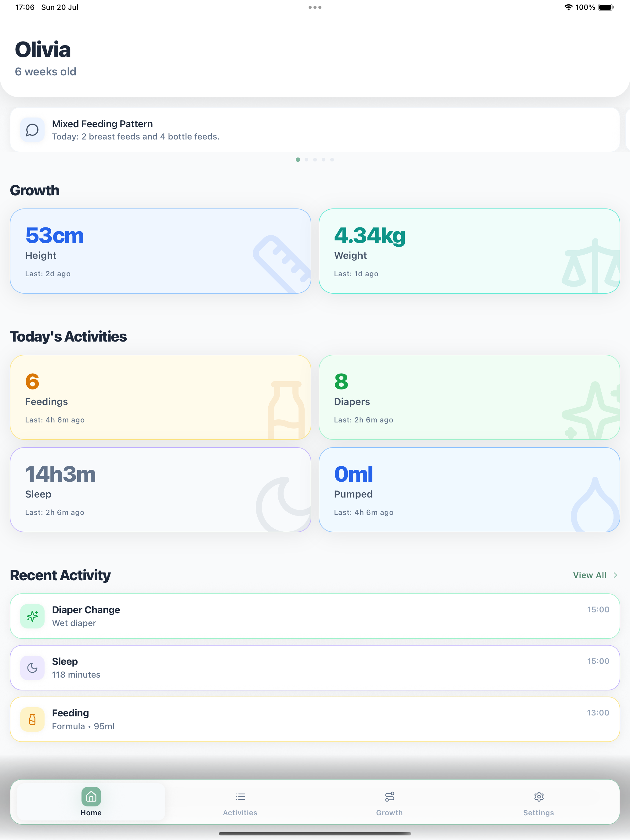Open the 4.34kg Weight card
Screen dimensions: 630x840
[469, 251]
